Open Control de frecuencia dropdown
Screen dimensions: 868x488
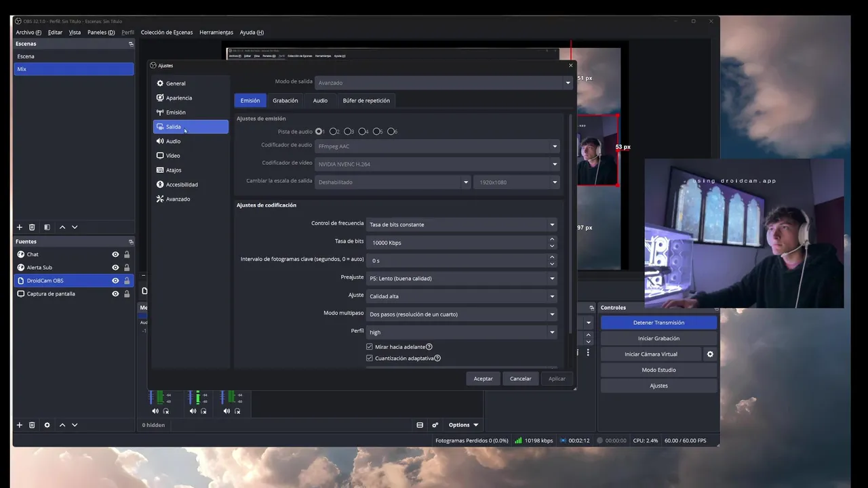point(462,224)
